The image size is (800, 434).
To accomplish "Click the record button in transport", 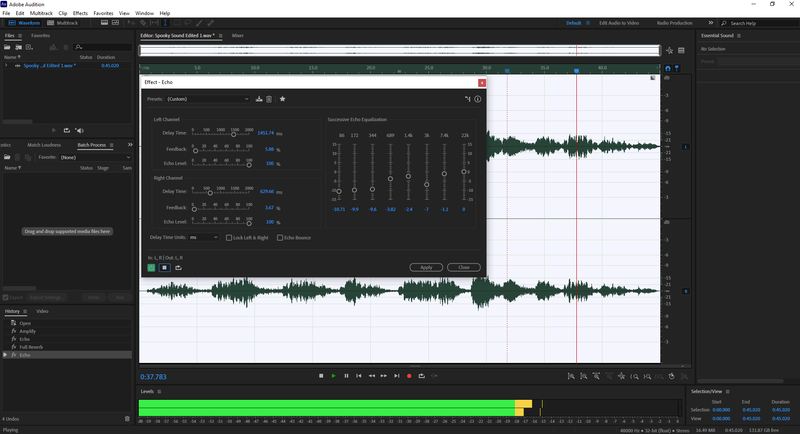I will click(x=409, y=375).
